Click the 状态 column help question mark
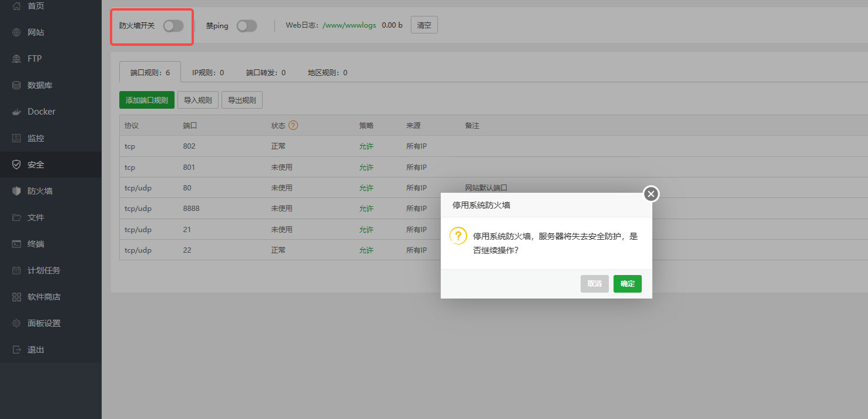The width and height of the screenshot is (868, 419). [x=293, y=125]
